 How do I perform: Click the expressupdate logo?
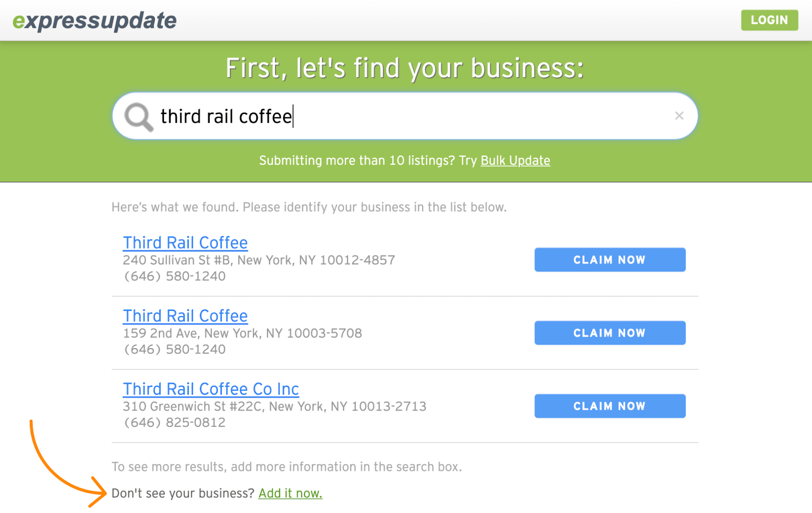click(x=95, y=21)
